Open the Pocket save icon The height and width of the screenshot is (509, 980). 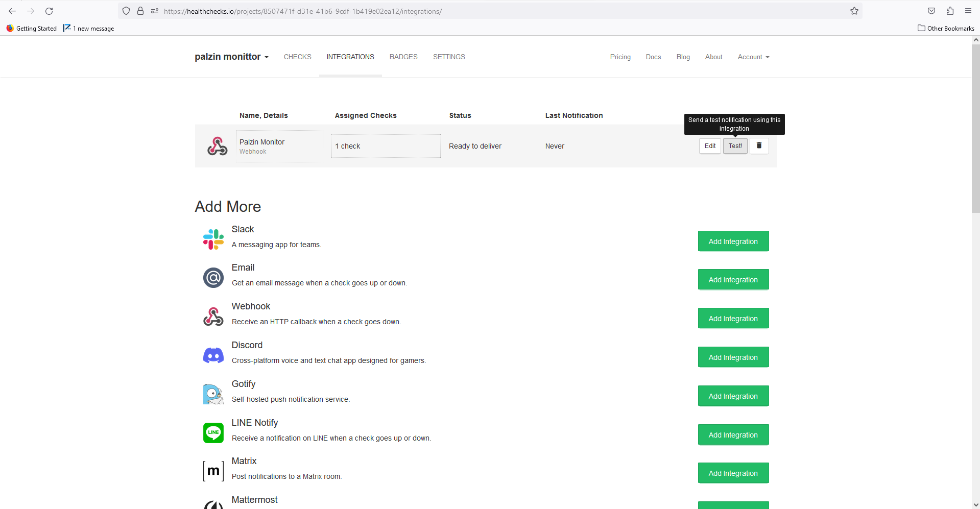pyautogui.click(x=931, y=11)
